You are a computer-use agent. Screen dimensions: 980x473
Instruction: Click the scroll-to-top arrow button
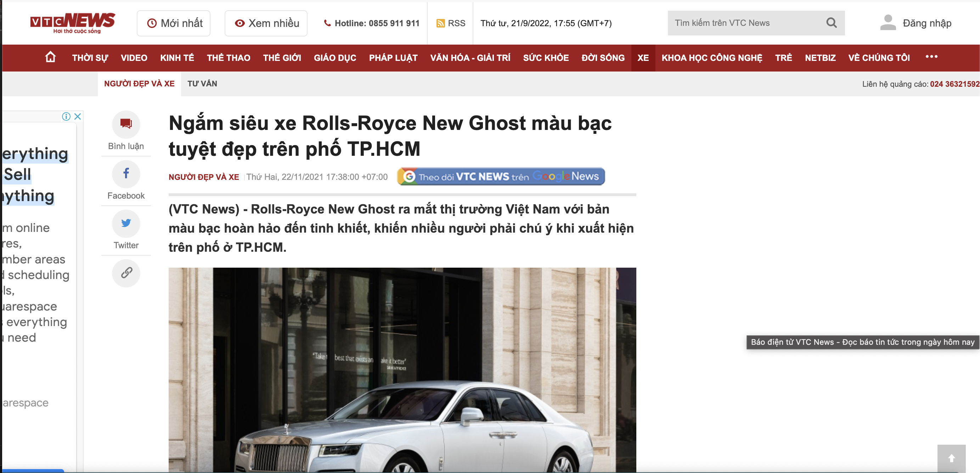(951, 458)
